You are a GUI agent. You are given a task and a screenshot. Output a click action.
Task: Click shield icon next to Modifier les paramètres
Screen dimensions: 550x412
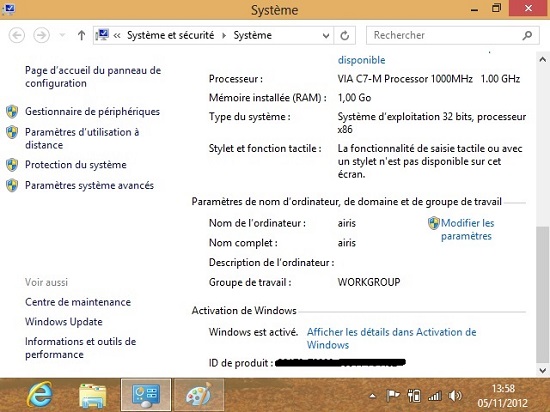click(434, 223)
